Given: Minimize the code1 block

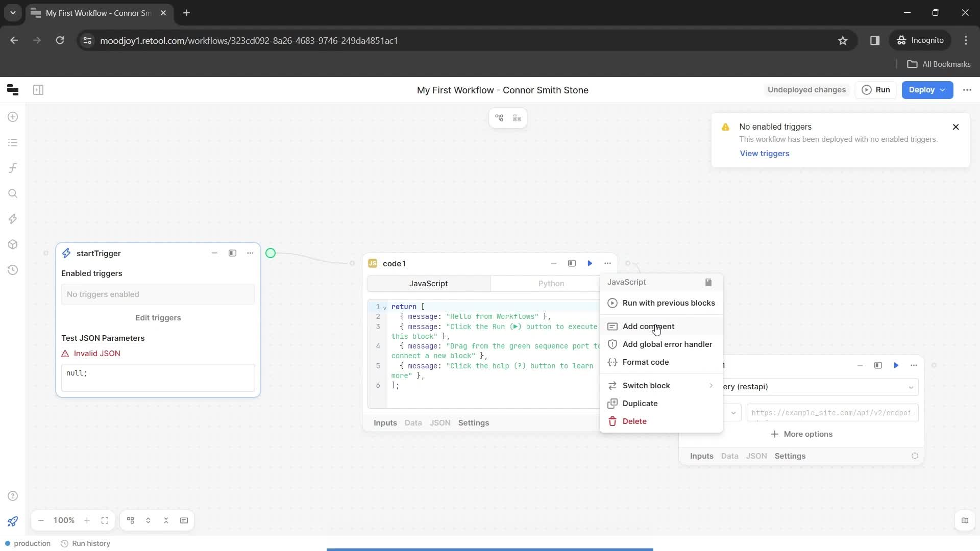Looking at the screenshot, I should [554, 263].
